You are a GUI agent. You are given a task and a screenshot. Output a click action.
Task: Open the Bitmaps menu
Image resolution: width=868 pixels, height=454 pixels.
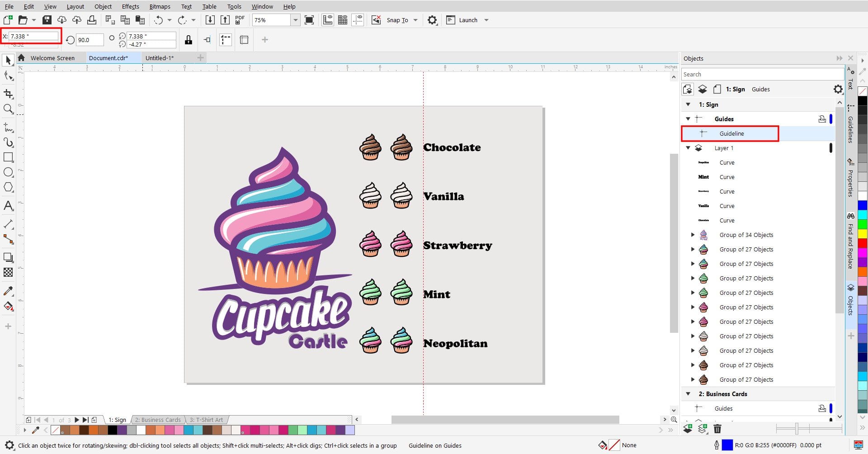tap(160, 6)
